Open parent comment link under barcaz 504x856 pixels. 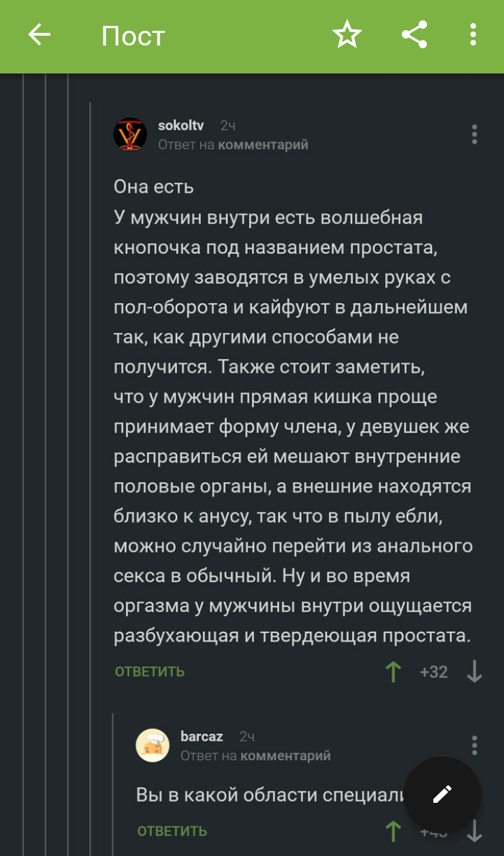click(x=285, y=756)
